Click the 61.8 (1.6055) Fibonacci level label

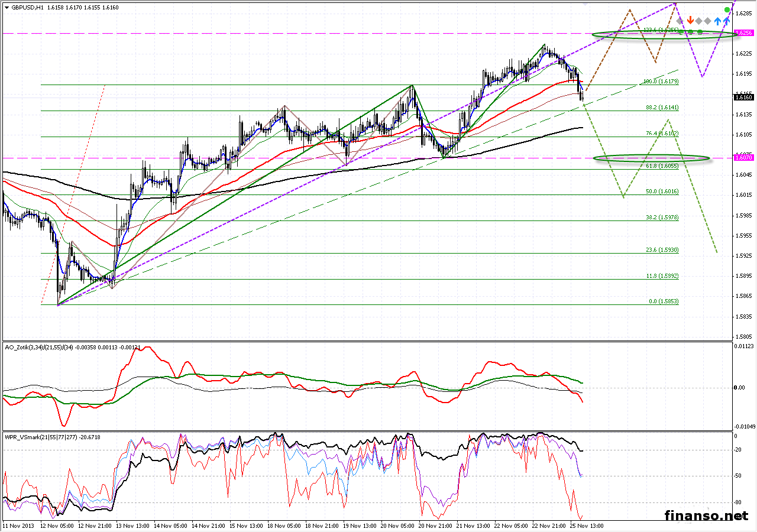(x=661, y=167)
